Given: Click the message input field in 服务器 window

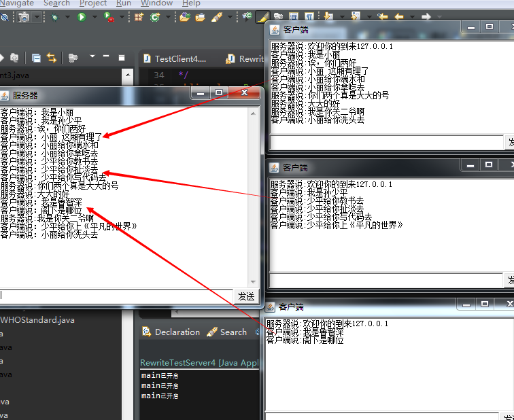Looking at the screenshot, I should click(x=116, y=296).
